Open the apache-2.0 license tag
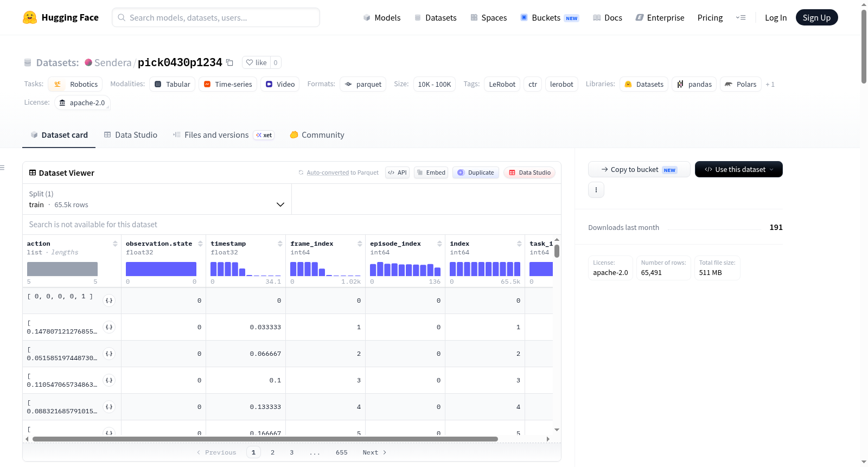This screenshot has width=868, height=467. point(82,103)
